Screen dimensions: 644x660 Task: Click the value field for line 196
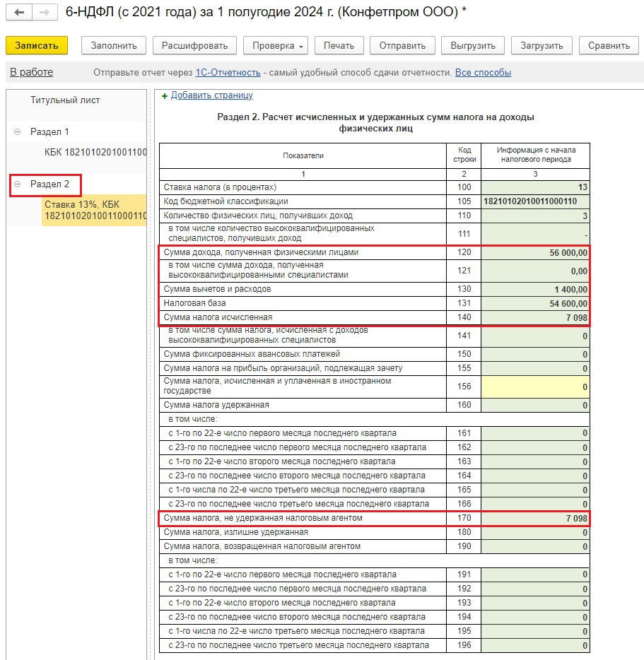pyautogui.click(x=535, y=645)
